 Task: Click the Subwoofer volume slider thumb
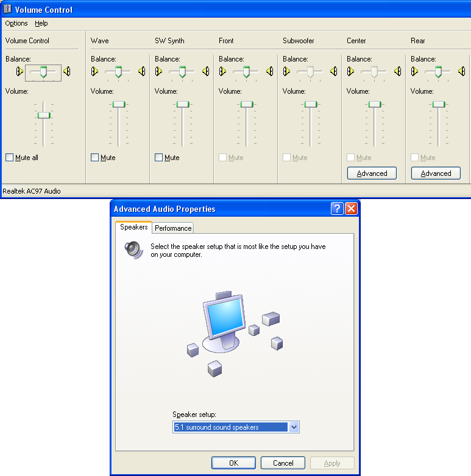point(311,105)
